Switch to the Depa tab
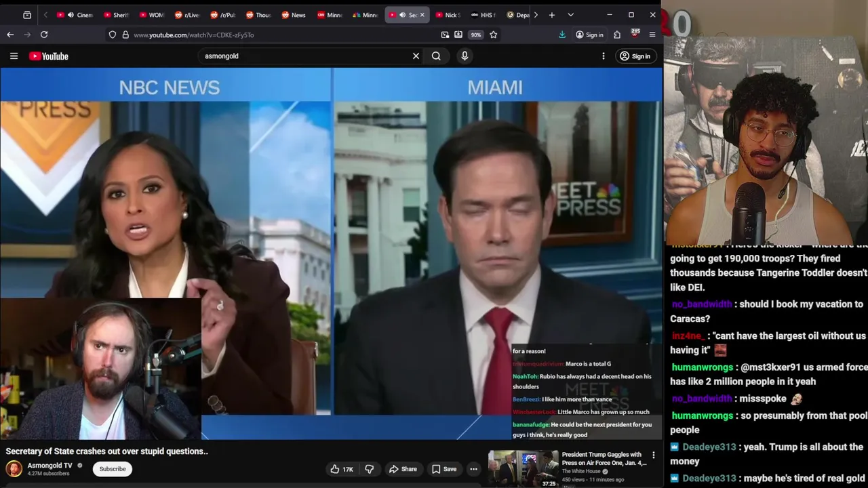This screenshot has width=868, height=488. coord(517,15)
